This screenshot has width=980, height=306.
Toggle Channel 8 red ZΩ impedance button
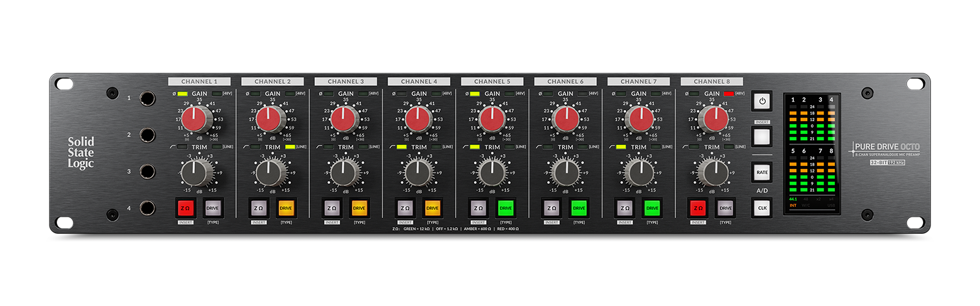698,208
